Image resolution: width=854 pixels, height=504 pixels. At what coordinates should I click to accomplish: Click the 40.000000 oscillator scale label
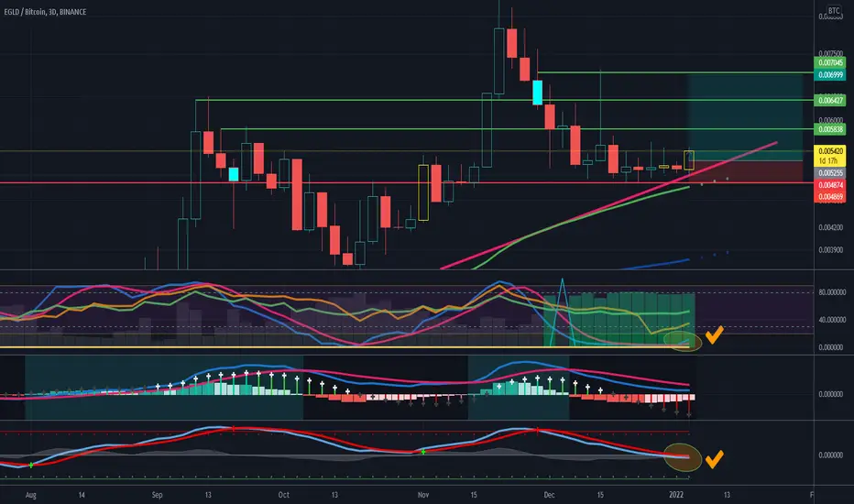click(x=832, y=319)
